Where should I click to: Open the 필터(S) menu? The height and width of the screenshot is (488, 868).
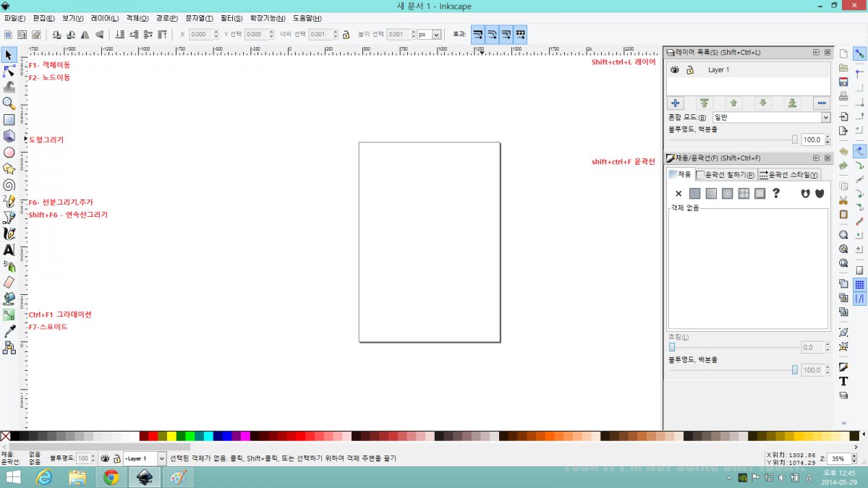(x=231, y=18)
